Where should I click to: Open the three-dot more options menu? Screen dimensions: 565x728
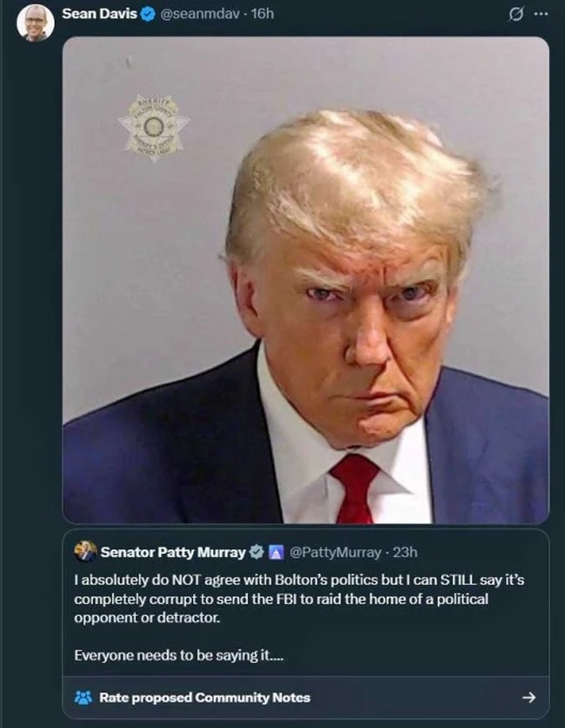541,14
